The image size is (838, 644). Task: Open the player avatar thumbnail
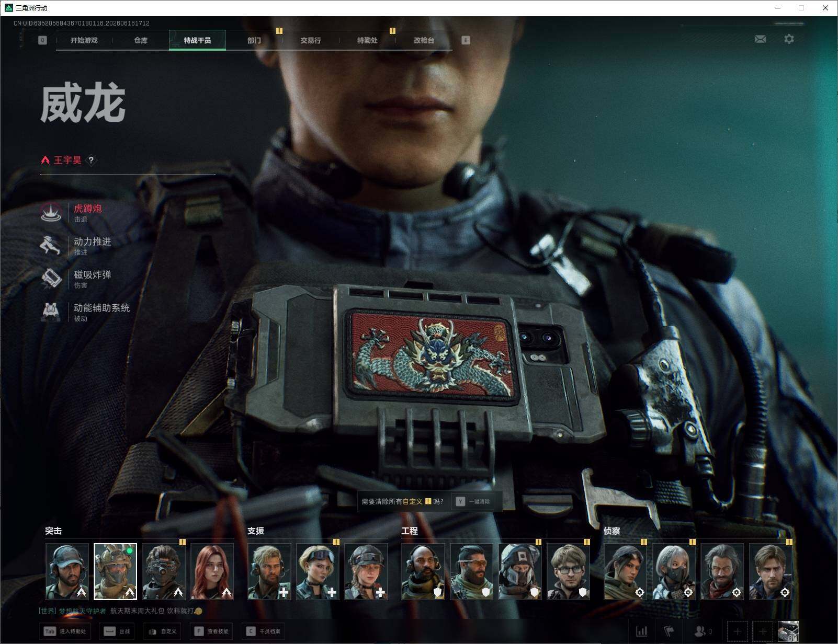point(788,631)
